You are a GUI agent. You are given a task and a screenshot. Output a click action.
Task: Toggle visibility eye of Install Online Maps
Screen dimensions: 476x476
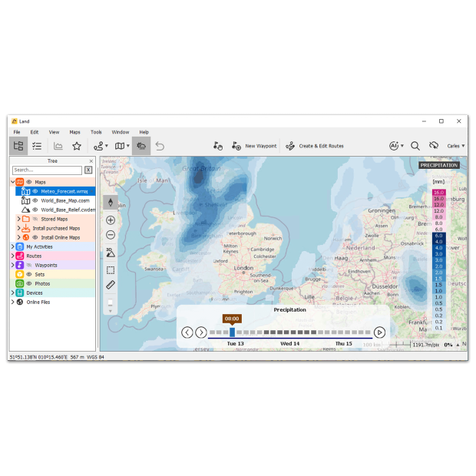(35, 237)
